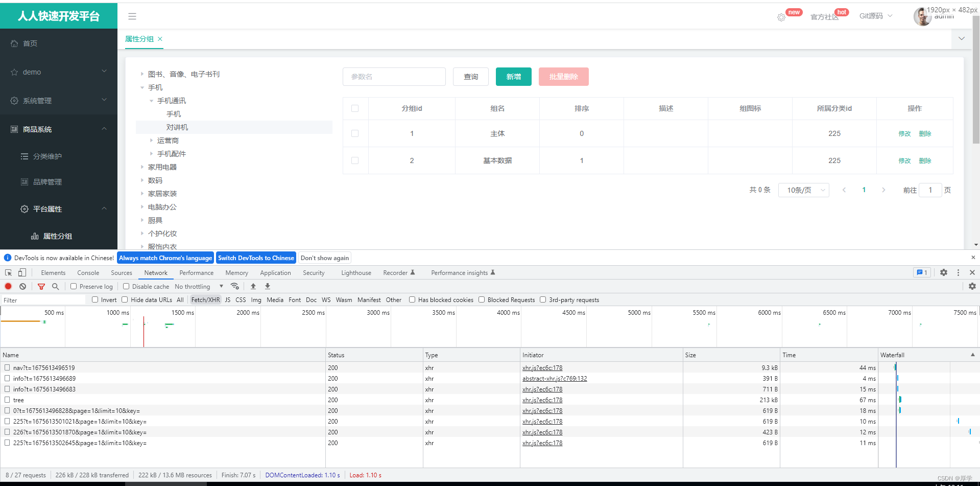Viewport: 980px width, 486px height.
Task: Switch to the Console tab
Action: pyautogui.click(x=88, y=273)
